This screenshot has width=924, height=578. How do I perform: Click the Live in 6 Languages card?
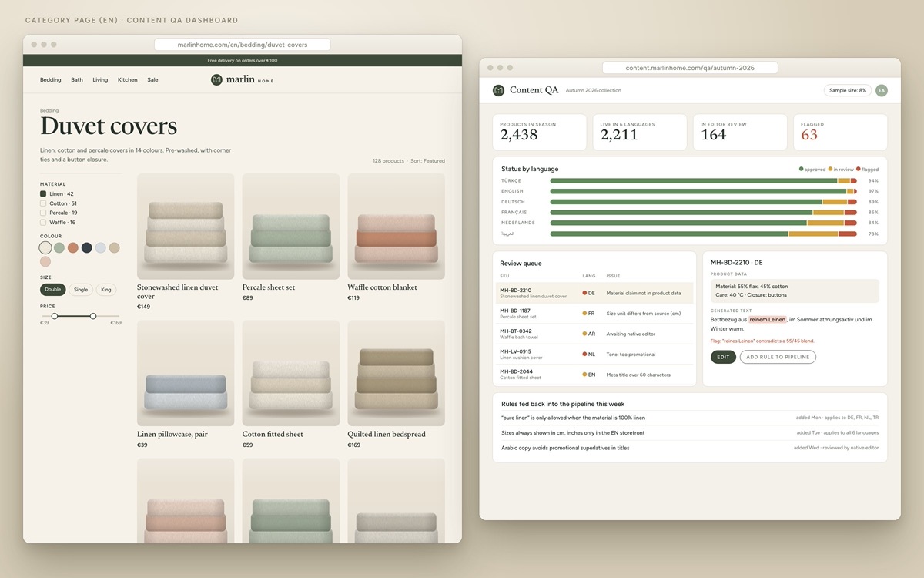coord(639,133)
